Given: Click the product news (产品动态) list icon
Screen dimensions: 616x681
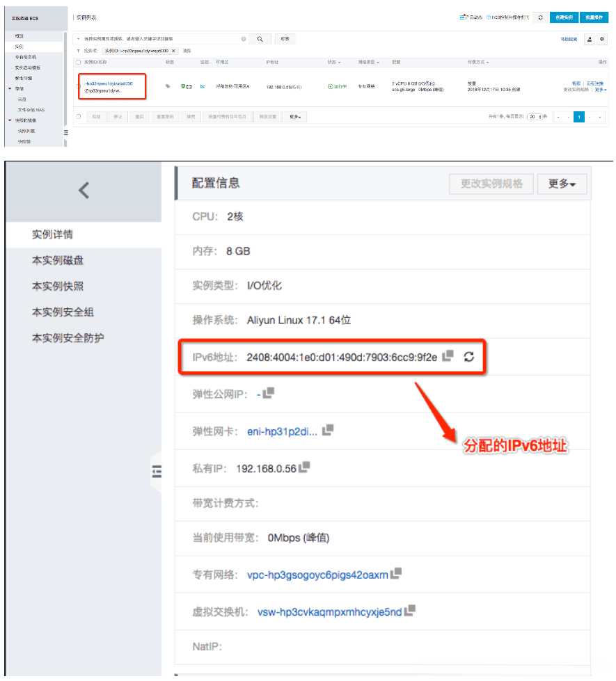Looking at the screenshot, I should tap(462, 17).
